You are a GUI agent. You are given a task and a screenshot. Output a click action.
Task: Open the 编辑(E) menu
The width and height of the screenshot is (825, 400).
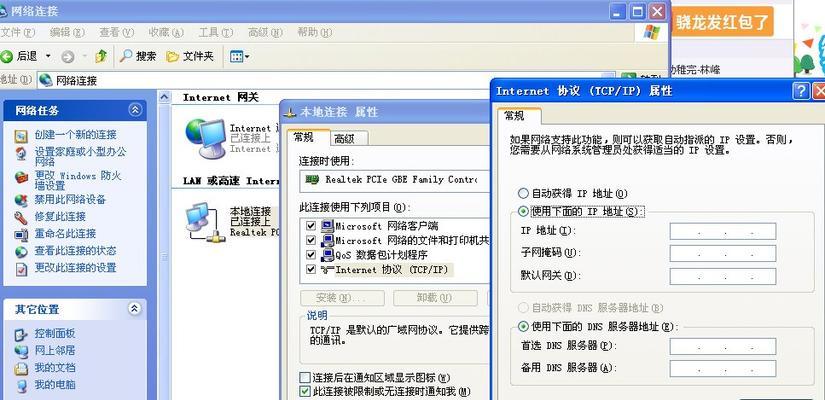pyautogui.click(x=67, y=32)
